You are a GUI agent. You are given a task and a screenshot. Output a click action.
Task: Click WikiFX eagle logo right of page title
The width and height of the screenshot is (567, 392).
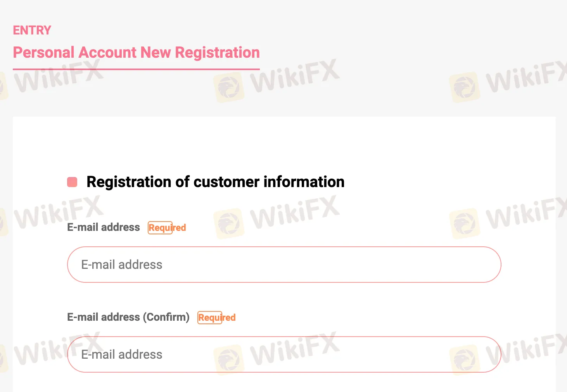tap(229, 87)
